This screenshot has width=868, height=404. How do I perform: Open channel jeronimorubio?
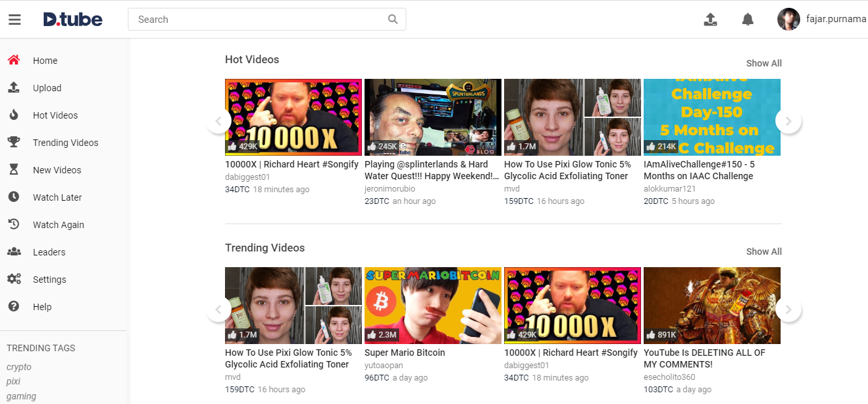[390, 188]
